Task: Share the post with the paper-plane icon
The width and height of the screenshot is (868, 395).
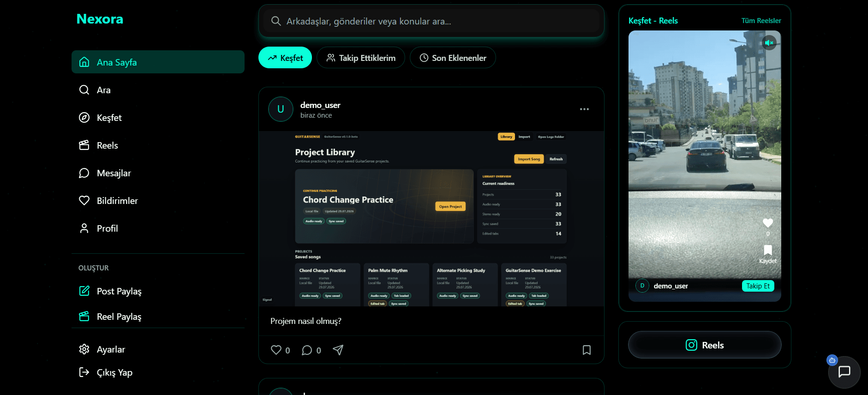Action: click(x=338, y=350)
